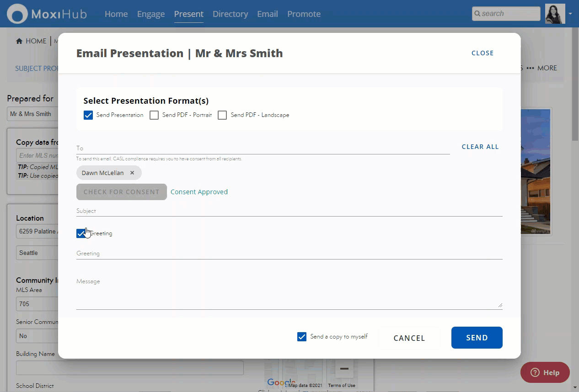
Task: Enable Send PDF - Landscape option
Action: pyautogui.click(x=222, y=115)
